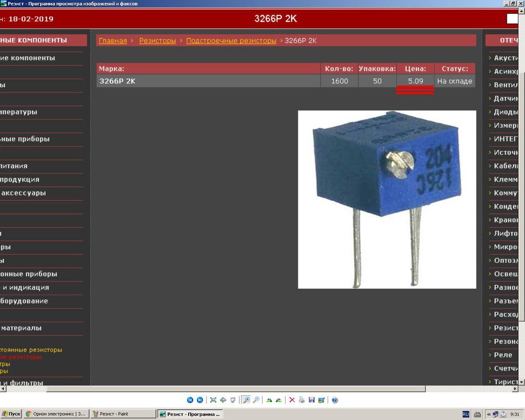Viewport: 525px width, 420px height.
Task: Click the packaging value 50
Action: click(x=377, y=81)
